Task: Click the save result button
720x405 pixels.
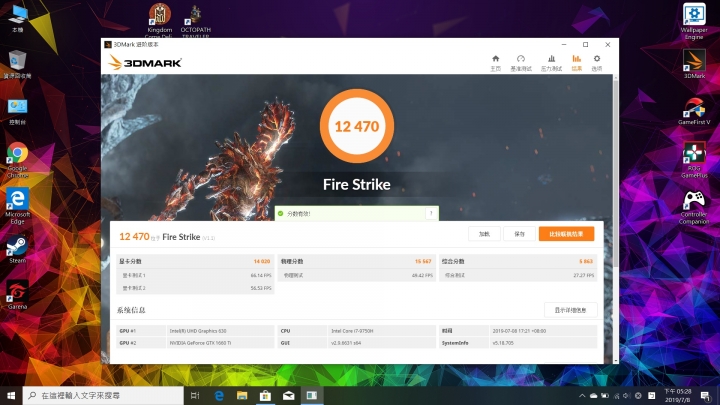Action: 519,234
